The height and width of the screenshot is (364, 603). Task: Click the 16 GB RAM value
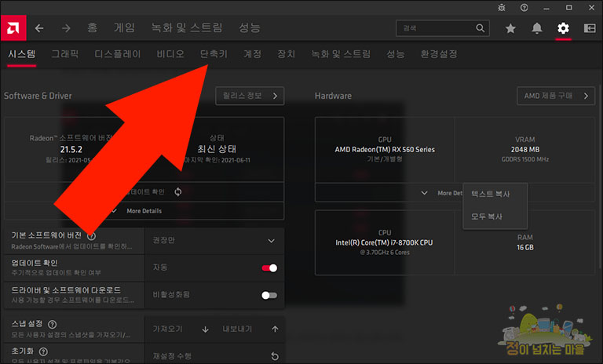pos(525,248)
